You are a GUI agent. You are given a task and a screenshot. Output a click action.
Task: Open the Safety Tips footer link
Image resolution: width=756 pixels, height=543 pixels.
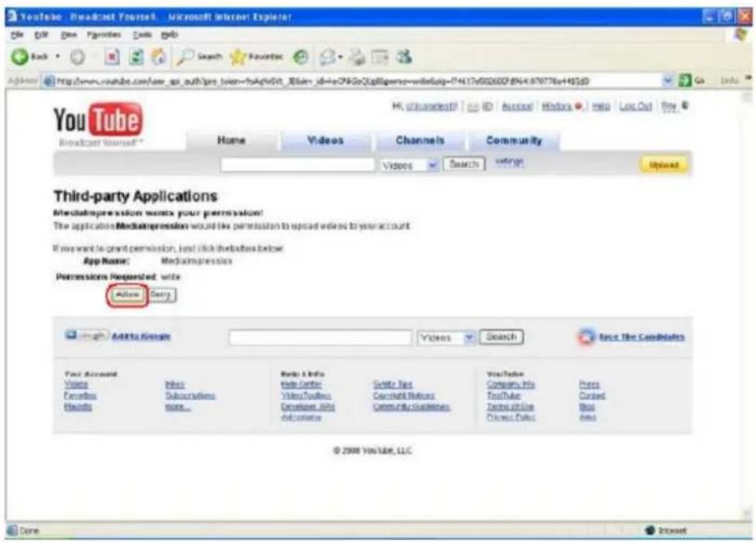pos(393,385)
